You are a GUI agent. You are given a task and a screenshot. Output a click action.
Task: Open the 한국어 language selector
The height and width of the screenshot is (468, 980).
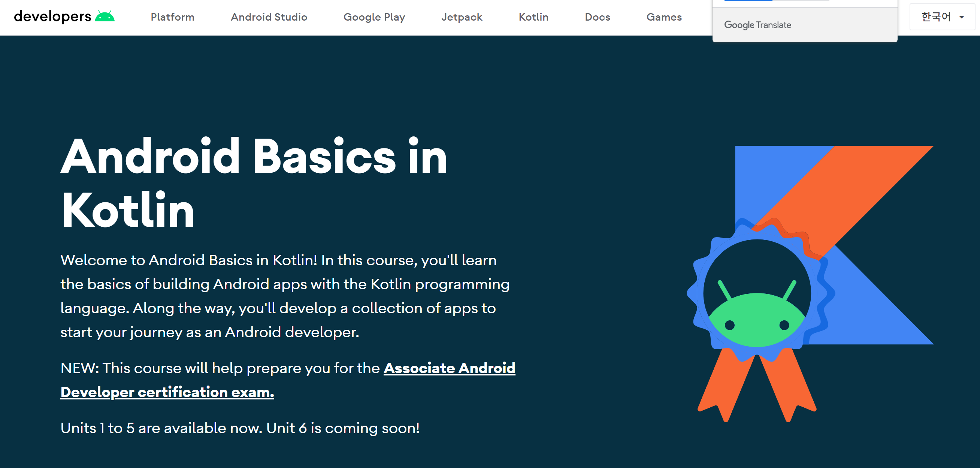(x=936, y=17)
